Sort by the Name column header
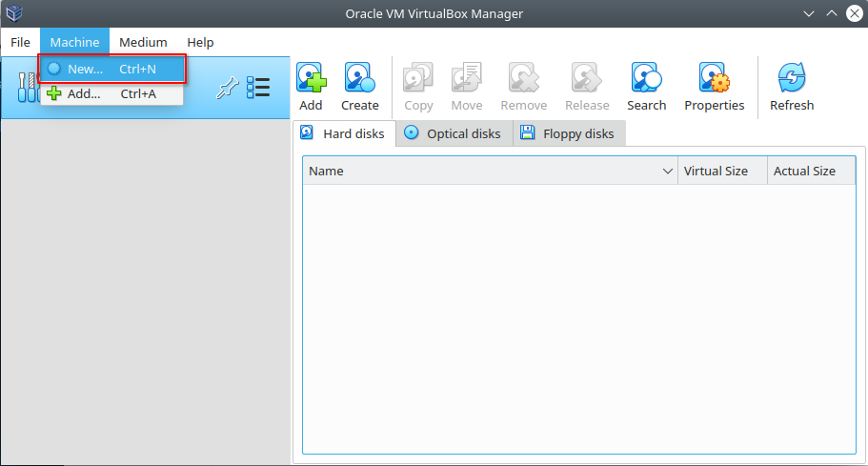The image size is (868, 466). (490, 171)
